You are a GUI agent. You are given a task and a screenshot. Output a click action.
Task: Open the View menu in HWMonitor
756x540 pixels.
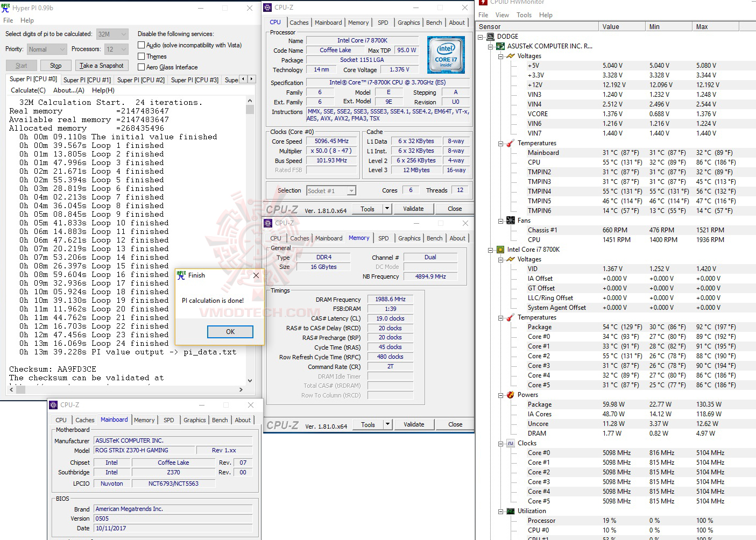[502, 15]
